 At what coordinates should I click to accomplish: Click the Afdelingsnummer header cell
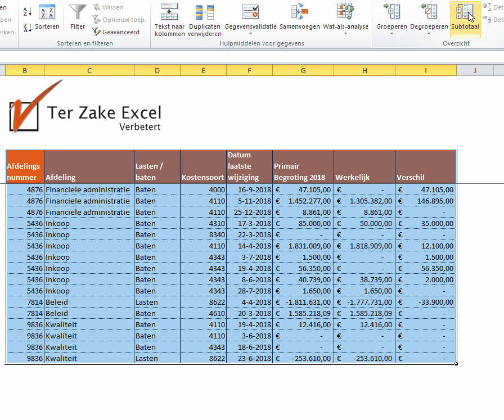(x=25, y=166)
